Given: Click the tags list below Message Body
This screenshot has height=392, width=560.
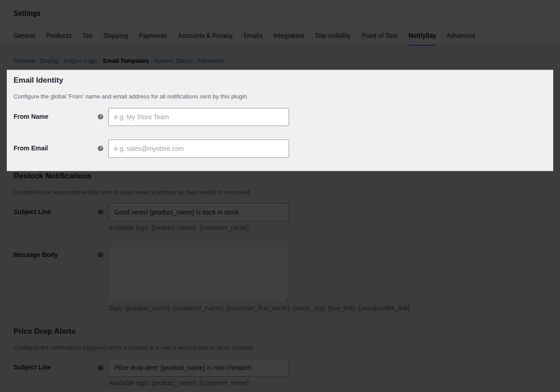Looking at the screenshot, I should point(259,308).
